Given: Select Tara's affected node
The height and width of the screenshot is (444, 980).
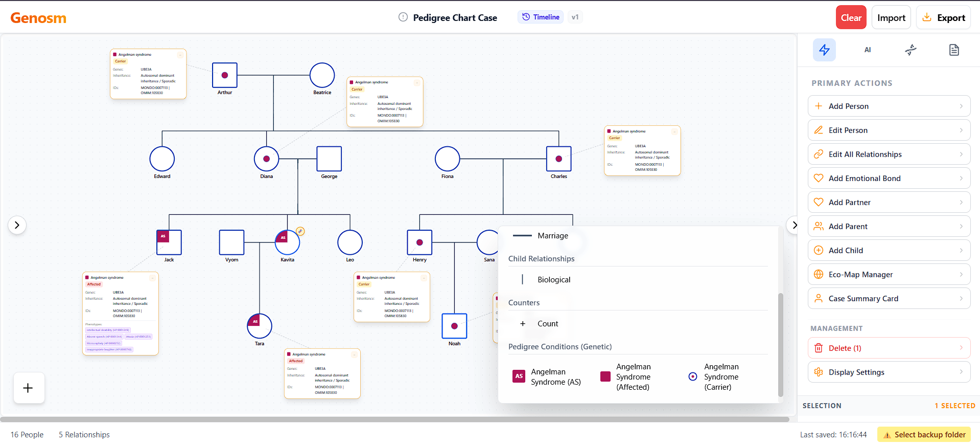Looking at the screenshot, I should click(260, 326).
